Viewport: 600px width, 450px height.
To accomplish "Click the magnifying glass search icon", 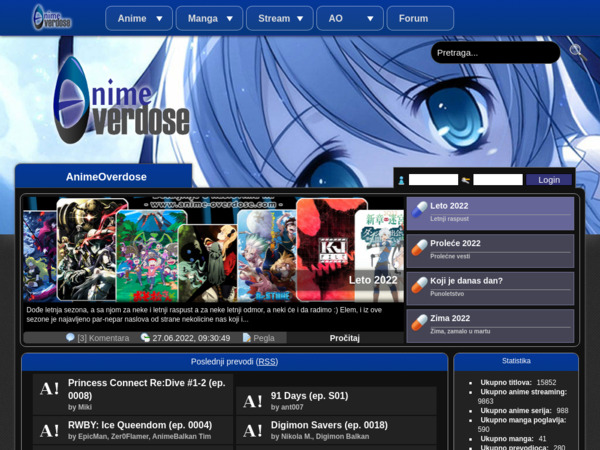I will coord(577,52).
